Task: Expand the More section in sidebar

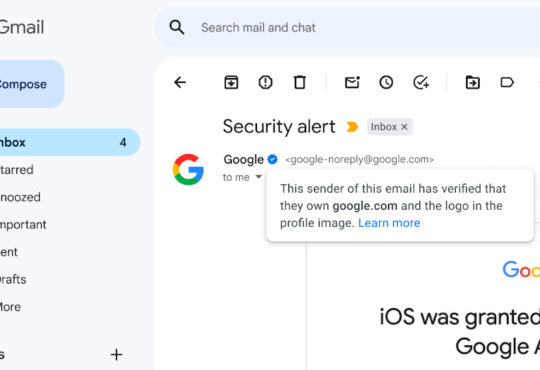Action: (x=10, y=307)
